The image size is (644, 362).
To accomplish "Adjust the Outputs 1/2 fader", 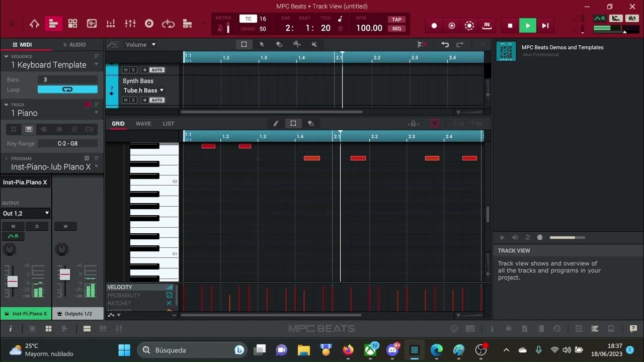I will click(65, 274).
